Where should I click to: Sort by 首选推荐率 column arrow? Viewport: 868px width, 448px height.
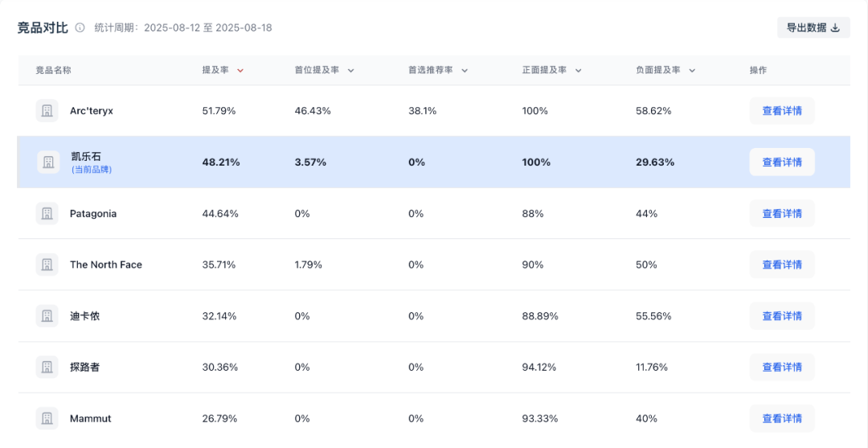(465, 70)
